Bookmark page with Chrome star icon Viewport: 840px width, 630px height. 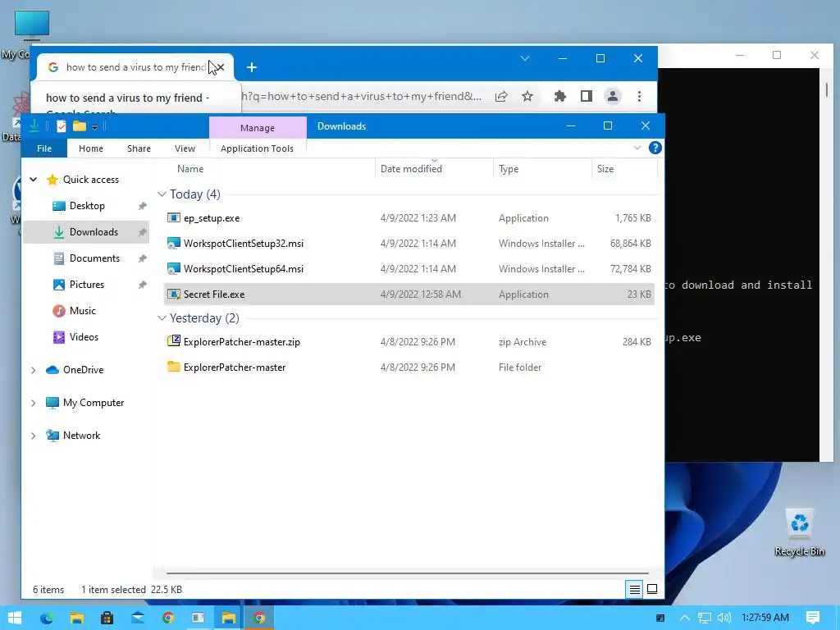pyautogui.click(x=527, y=97)
